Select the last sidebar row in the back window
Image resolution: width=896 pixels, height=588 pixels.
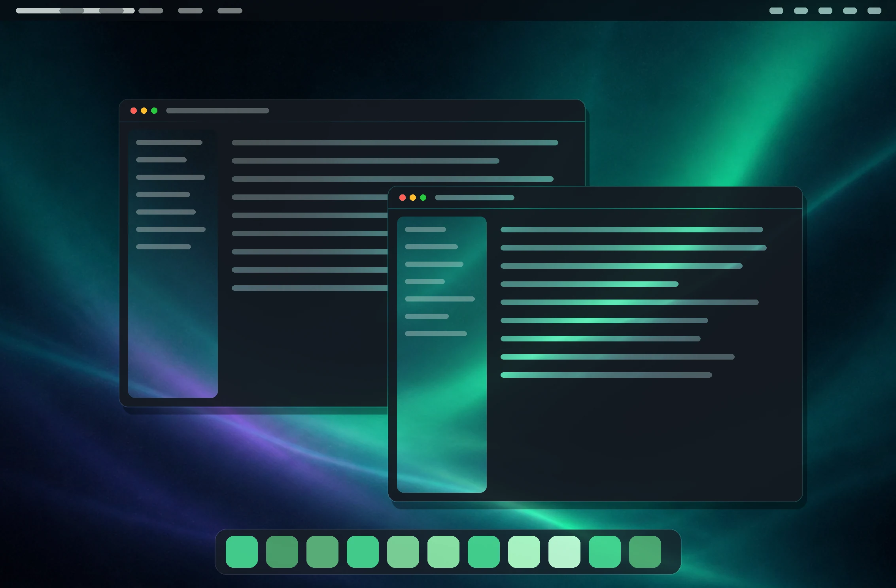click(x=163, y=247)
